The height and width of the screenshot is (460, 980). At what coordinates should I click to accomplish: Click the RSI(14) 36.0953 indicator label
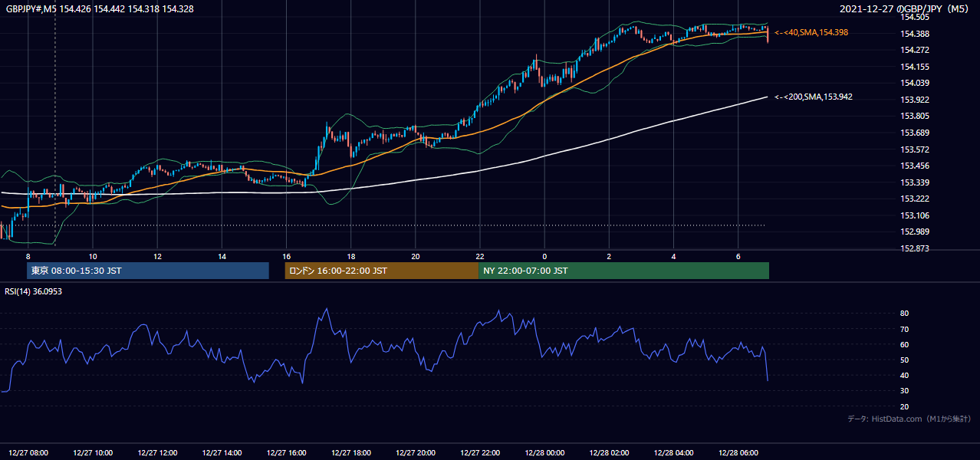click(x=33, y=291)
